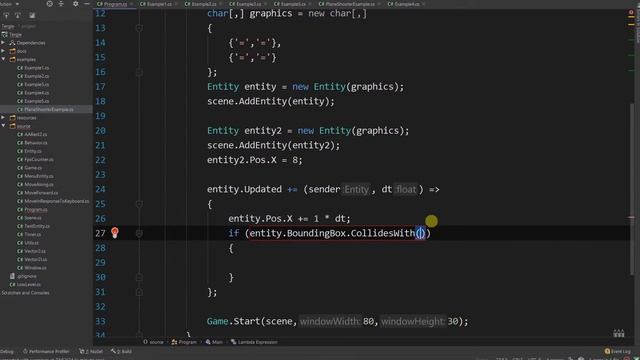Select Scratches and Consoles node

(25, 293)
